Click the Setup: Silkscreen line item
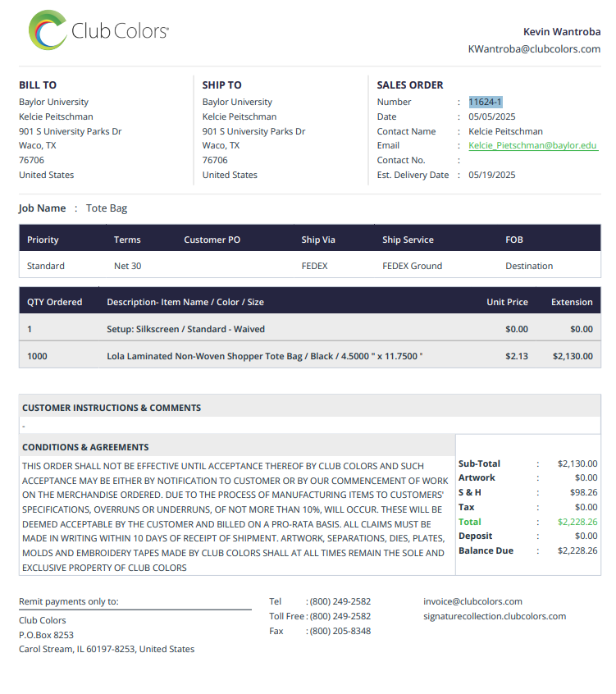This screenshot has height=694, width=616. [x=310, y=329]
